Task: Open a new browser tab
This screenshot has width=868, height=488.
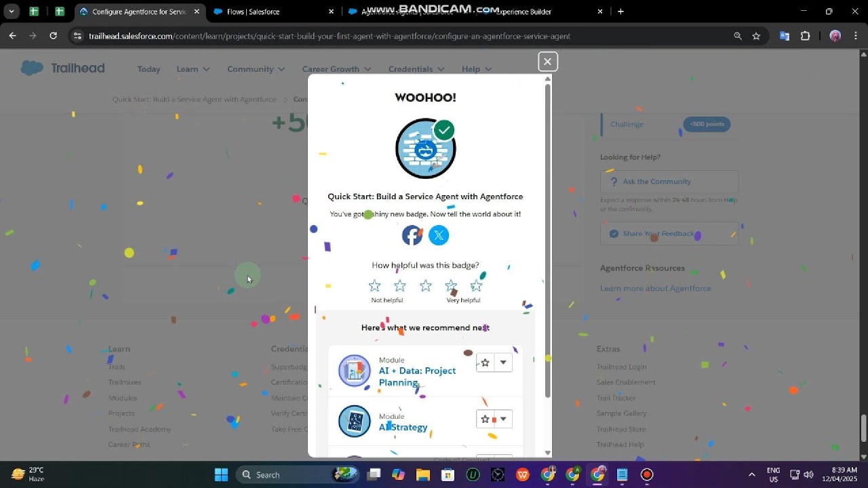Action: pyautogui.click(x=620, y=12)
